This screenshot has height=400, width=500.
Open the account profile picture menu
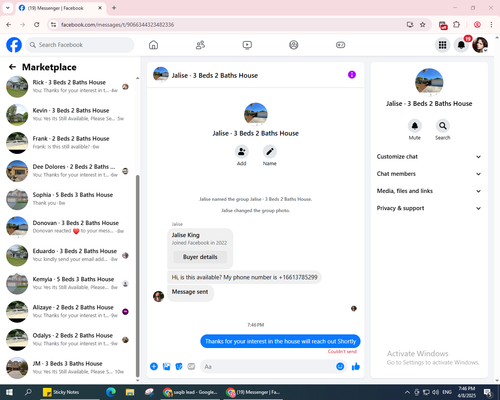click(480, 45)
